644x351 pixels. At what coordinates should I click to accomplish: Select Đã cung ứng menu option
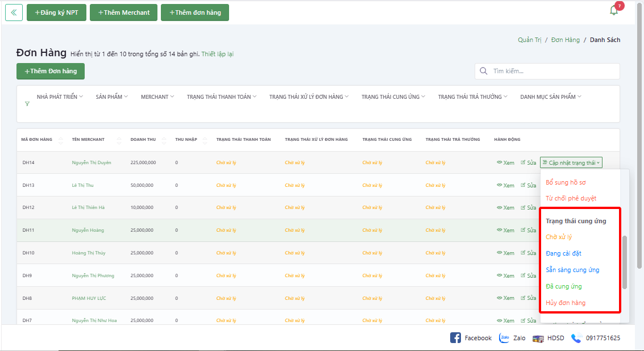point(563,286)
